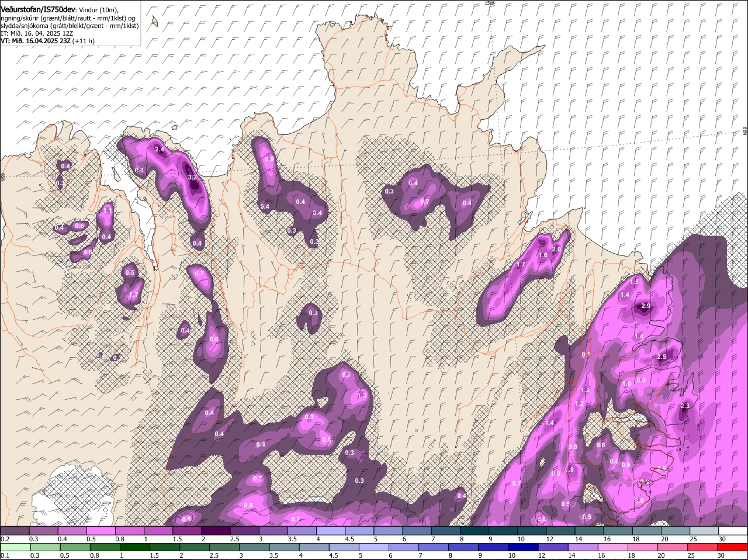Click the VT valid time line showing 23Z
This screenshot has height=560, width=748.
click(x=48, y=41)
